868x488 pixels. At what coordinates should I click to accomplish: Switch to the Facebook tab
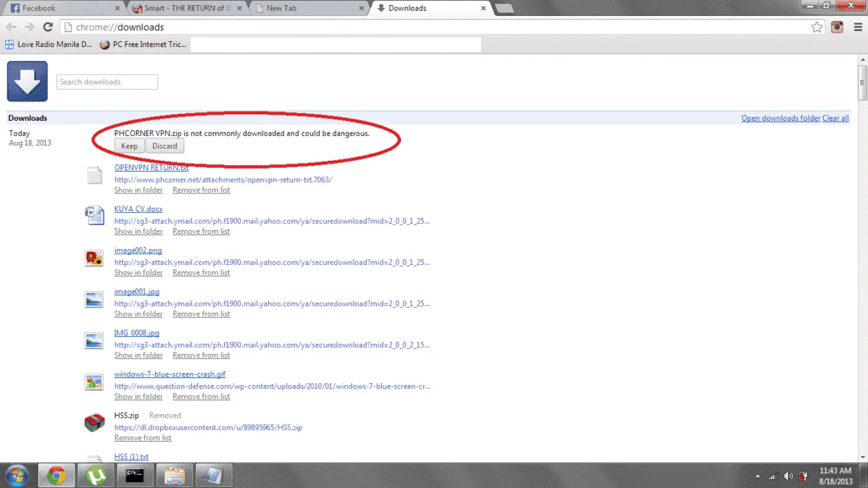tap(64, 8)
